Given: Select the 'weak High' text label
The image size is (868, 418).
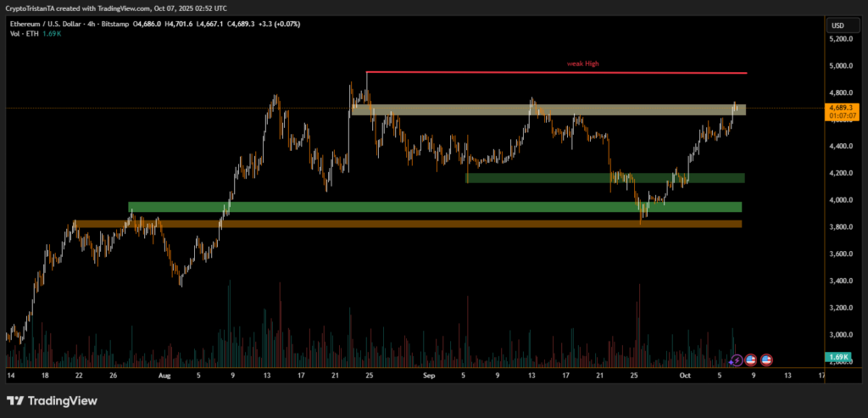Looking at the screenshot, I should pyautogui.click(x=583, y=64).
